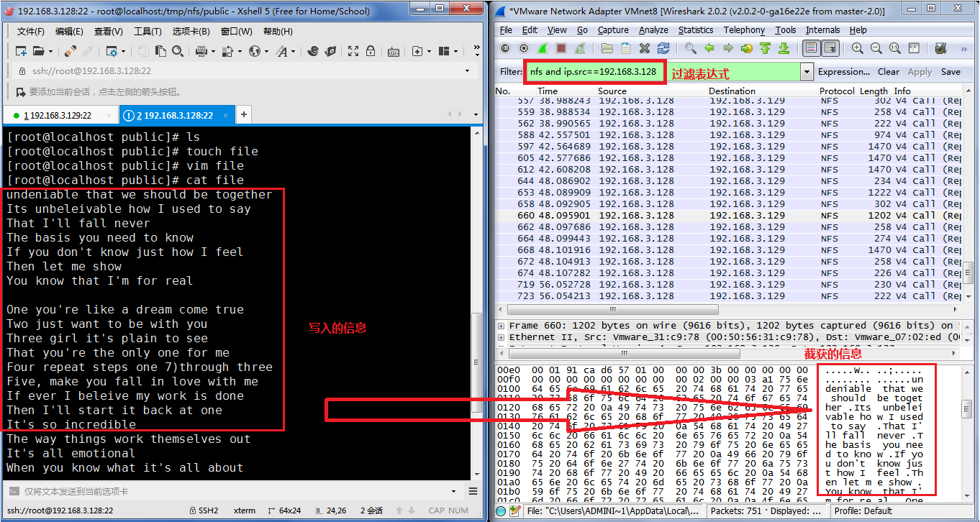The width and height of the screenshot is (980, 522).
Task: Stop the running capture in Wireshark
Action: (561, 49)
